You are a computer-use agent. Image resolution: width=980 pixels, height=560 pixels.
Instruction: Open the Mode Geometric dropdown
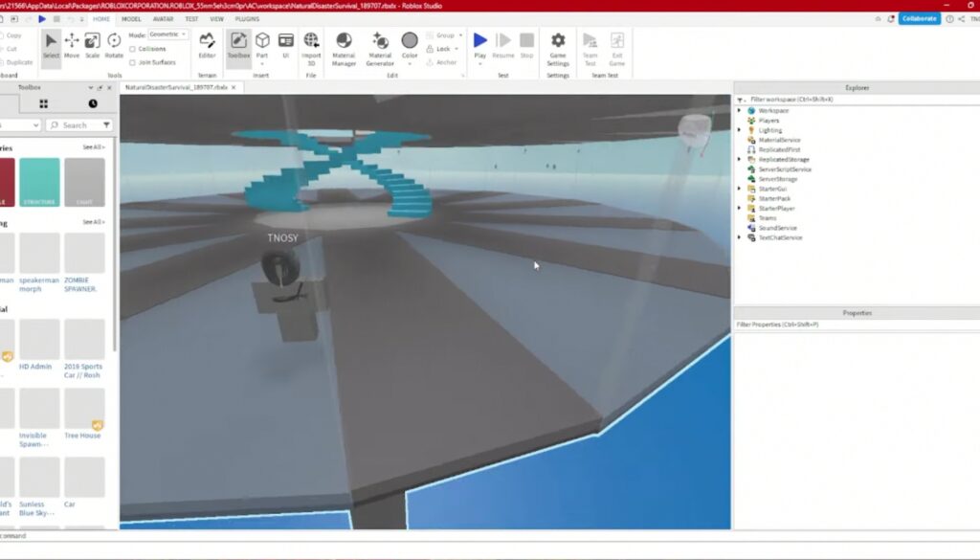(x=167, y=34)
